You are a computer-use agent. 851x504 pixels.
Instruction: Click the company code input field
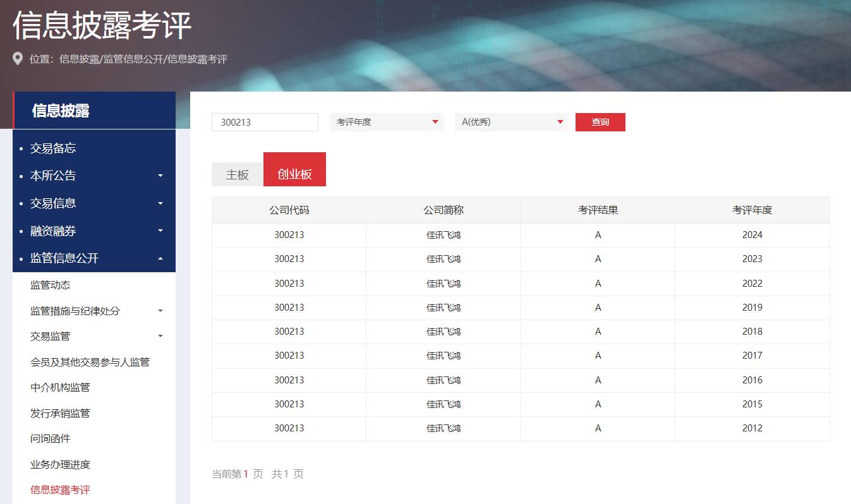[x=265, y=123]
